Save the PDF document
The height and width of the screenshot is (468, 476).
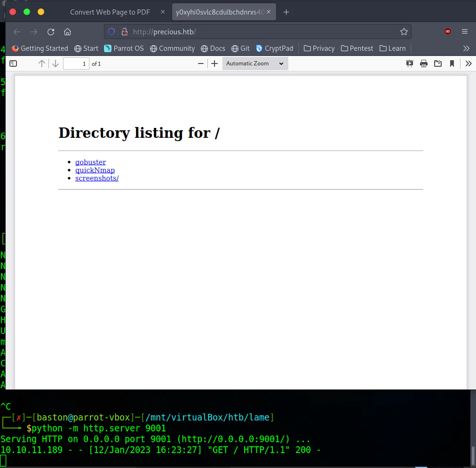[438, 63]
